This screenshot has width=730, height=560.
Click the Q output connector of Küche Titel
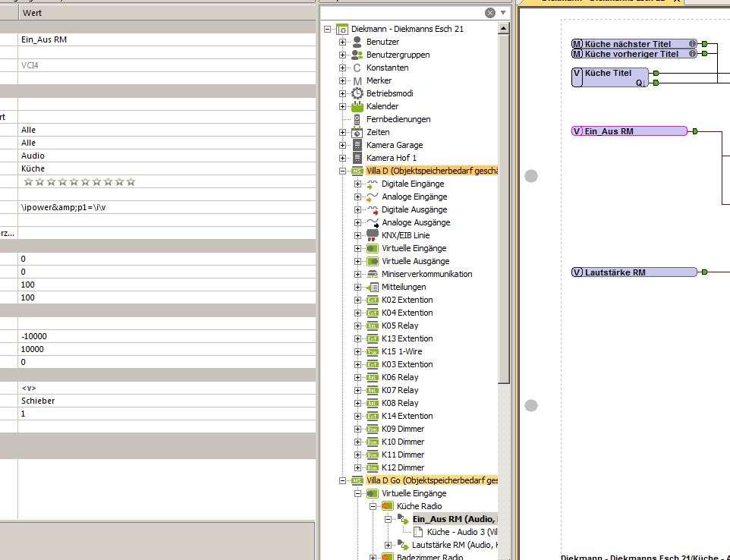tap(656, 83)
